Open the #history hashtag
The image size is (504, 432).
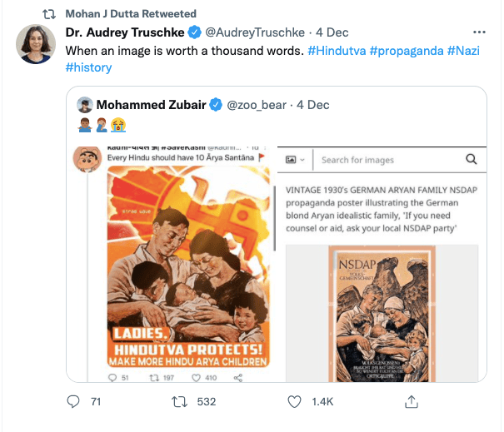pyautogui.click(x=88, y=67)
